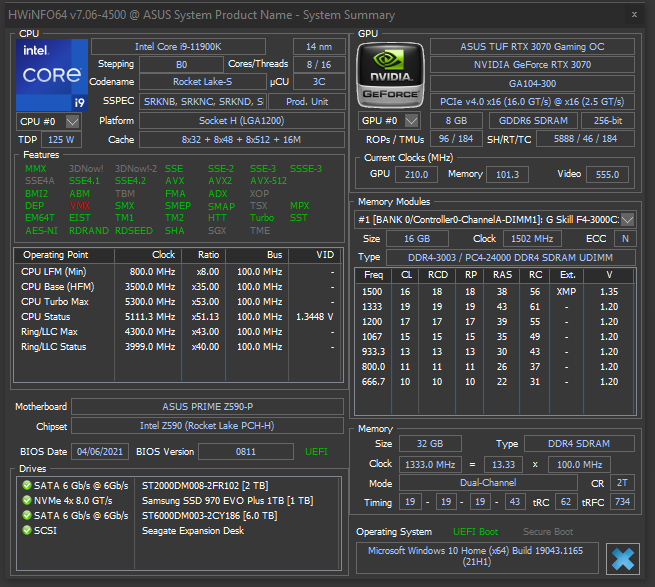Click the Ratio column header
The width and height of the screenshot is (655, 587).
pos(203,255)
